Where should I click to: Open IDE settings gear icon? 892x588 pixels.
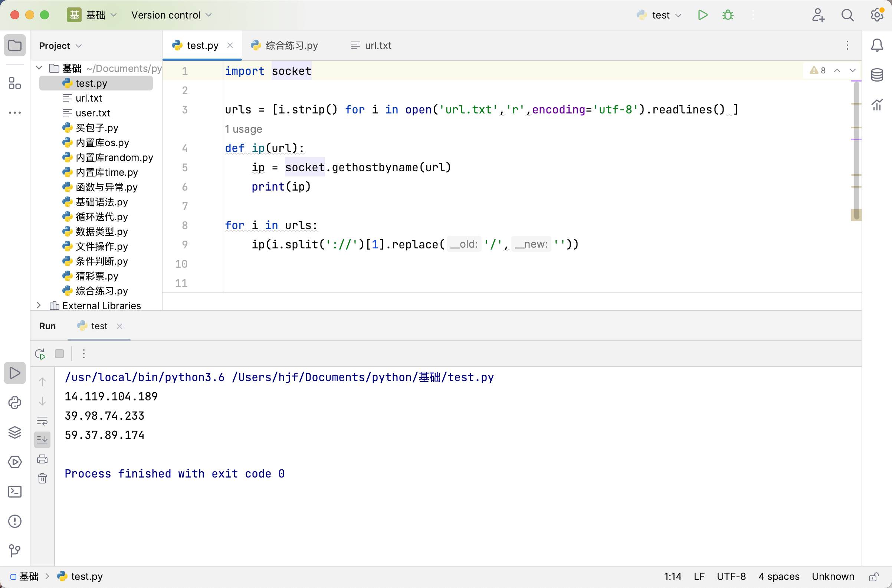(x=877, y=15)
